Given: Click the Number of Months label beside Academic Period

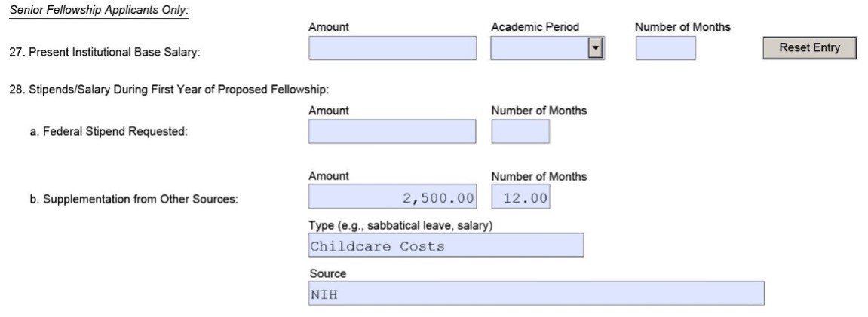Looking at the screenshot, I should click(x=682, y=27).
